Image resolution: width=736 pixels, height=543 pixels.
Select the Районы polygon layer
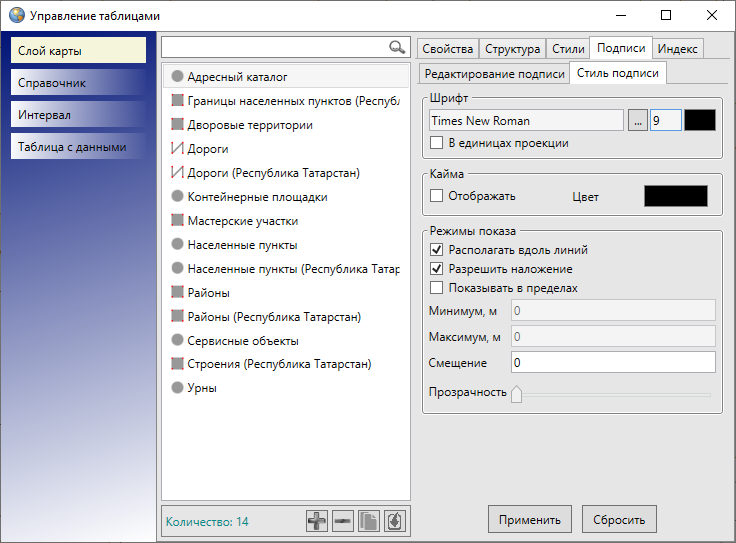click(208, 293)
